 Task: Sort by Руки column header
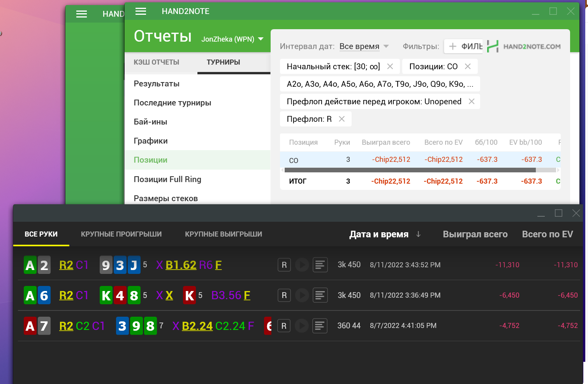click(342, 142)
